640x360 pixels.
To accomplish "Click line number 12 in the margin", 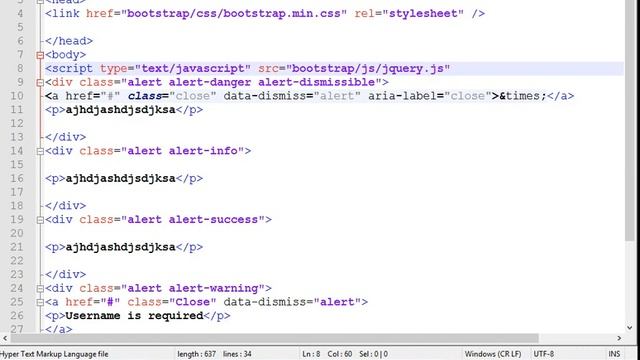I will pos(17,123).
